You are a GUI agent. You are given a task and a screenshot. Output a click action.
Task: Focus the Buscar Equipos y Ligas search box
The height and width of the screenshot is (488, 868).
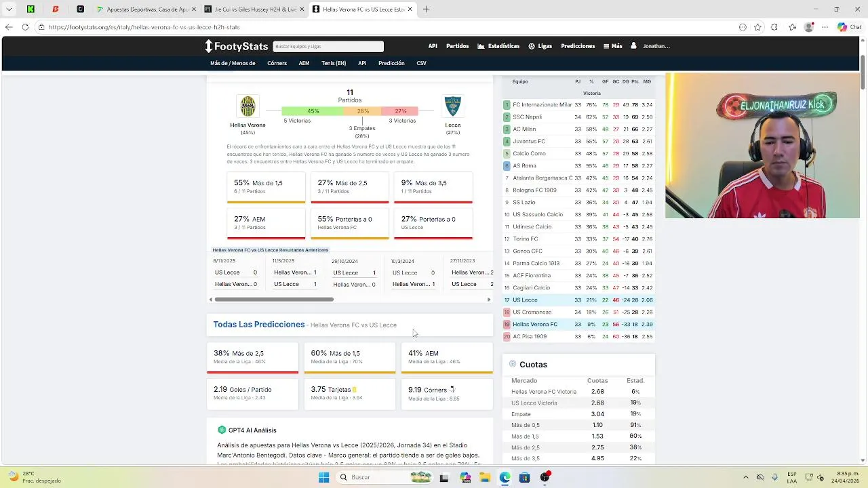328,46
